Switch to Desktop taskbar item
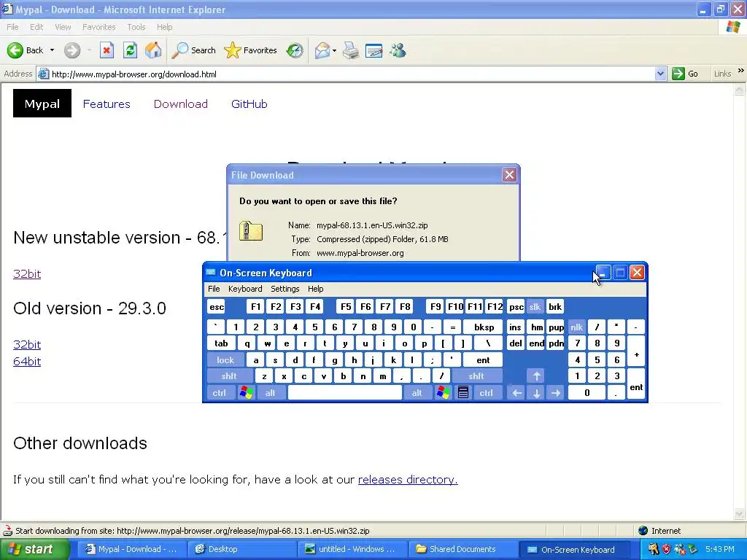The width and height of the screenshot is (747, 560). click(x=241, y=549)
